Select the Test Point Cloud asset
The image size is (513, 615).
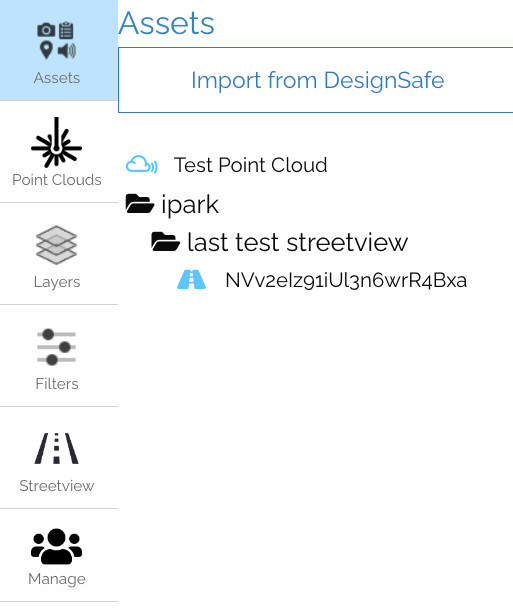pos(251,165)
